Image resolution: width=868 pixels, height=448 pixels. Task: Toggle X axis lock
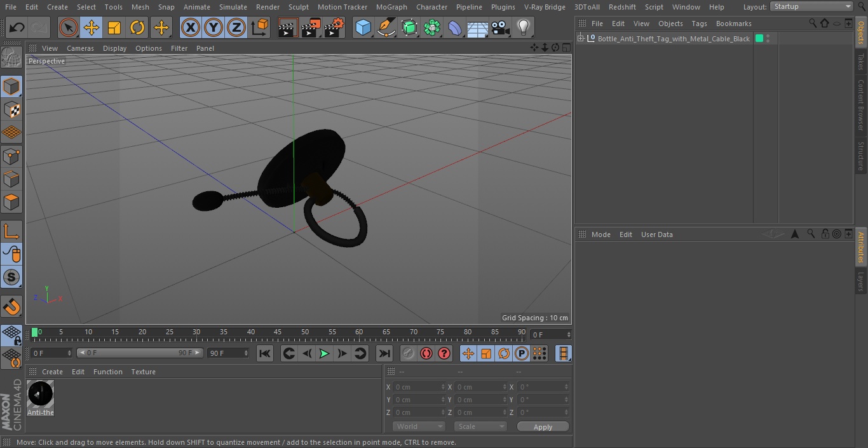(190, 27)
